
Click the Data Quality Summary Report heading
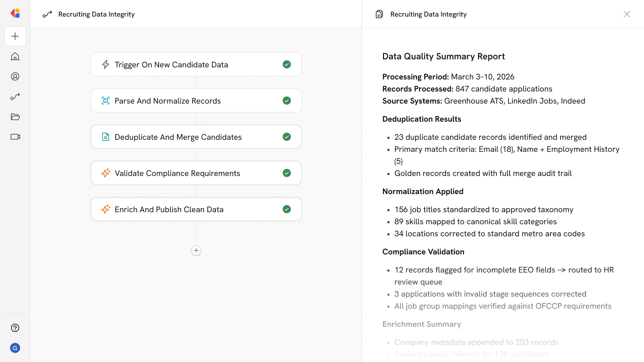[x=443, y=56]
